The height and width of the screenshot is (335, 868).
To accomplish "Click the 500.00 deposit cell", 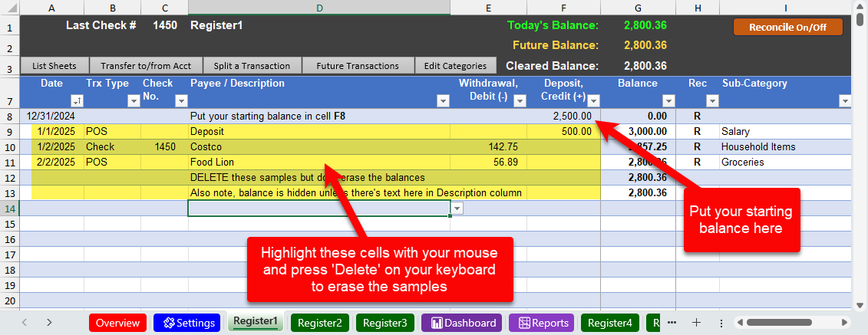I will click(x=563, y=132).
